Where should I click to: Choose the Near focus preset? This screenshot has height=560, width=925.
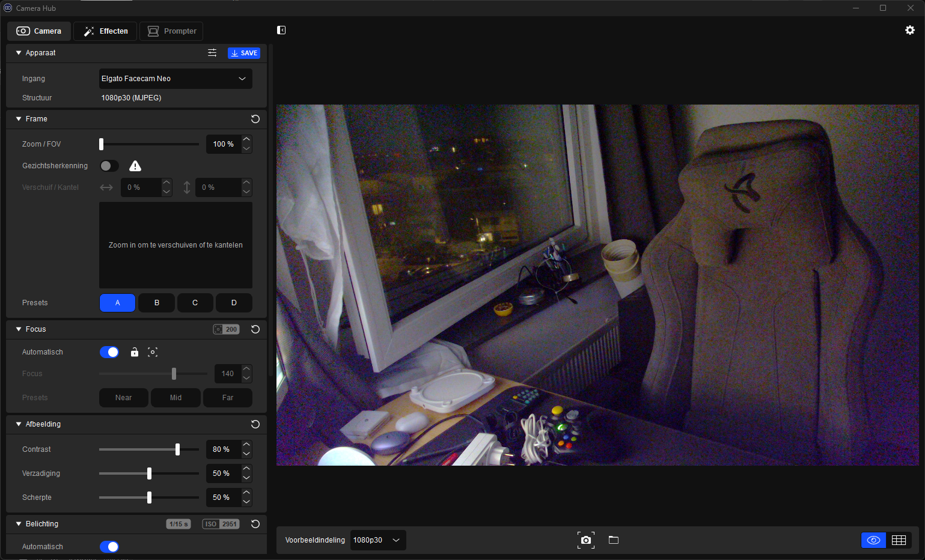tap(123, 398)
